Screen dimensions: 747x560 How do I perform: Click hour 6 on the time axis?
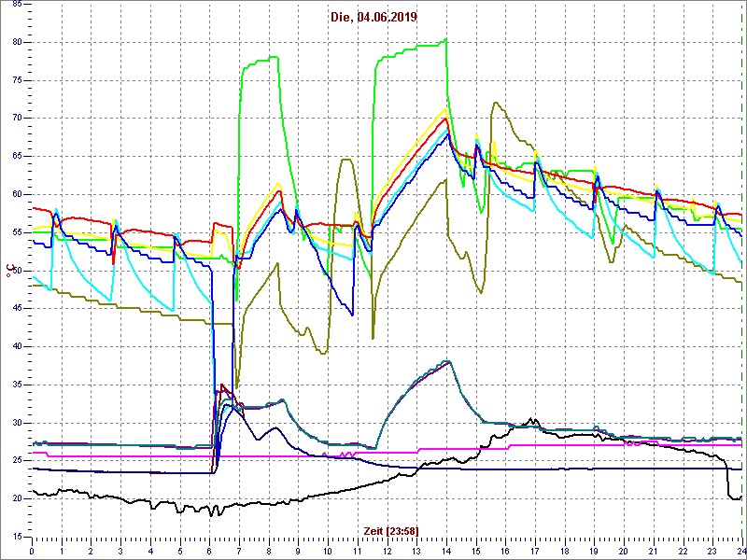pos(209,551)
